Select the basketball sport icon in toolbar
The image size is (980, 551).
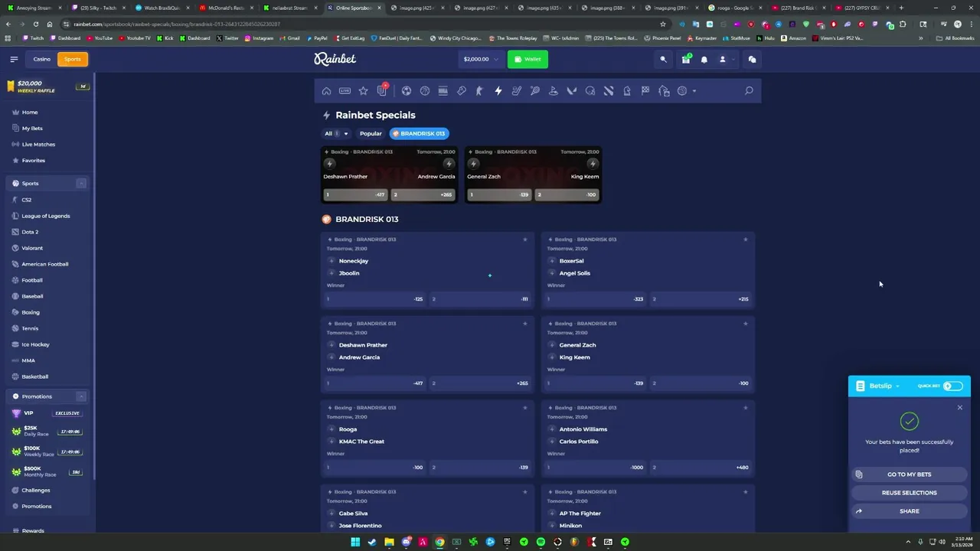click(x=425, y=91)
